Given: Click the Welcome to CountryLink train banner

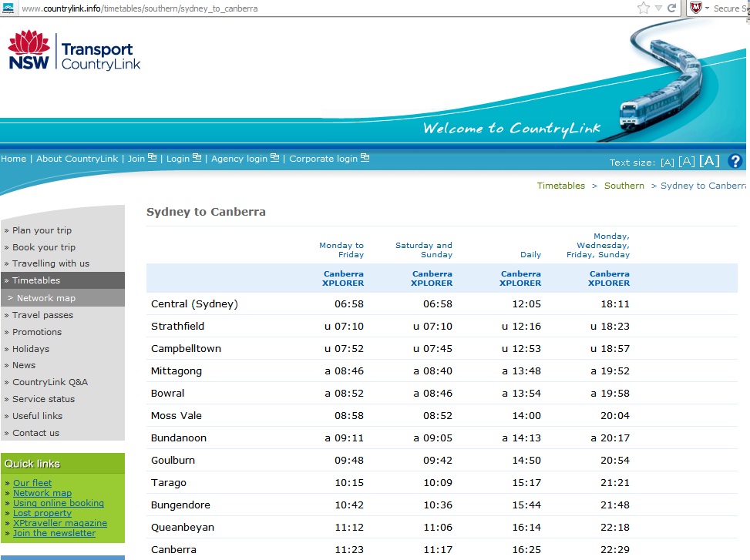Looking at the screenshot, I should [x=373, y=80].
